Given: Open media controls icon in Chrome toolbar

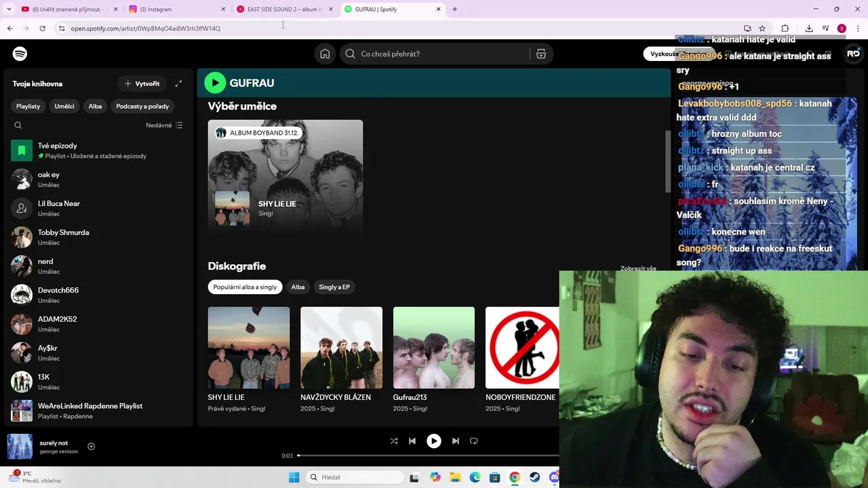Looking at the screenshot, I should tap(825, 28).
